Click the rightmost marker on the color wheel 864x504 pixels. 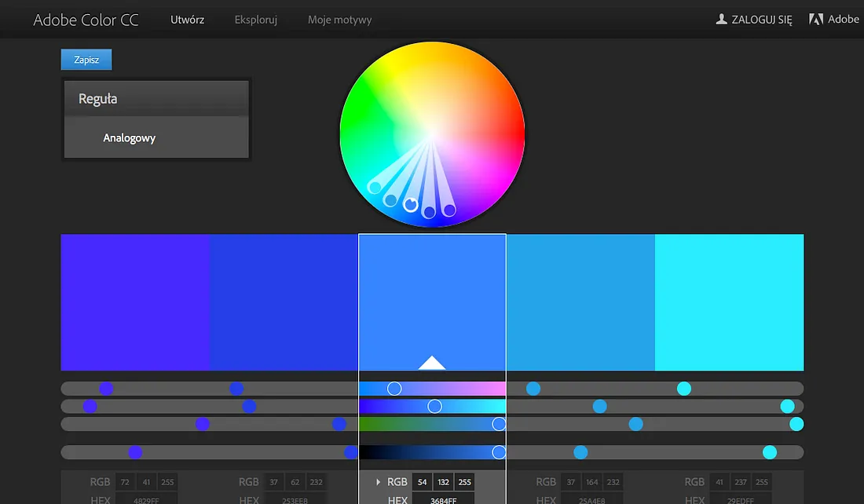click(x=449, y=210)
